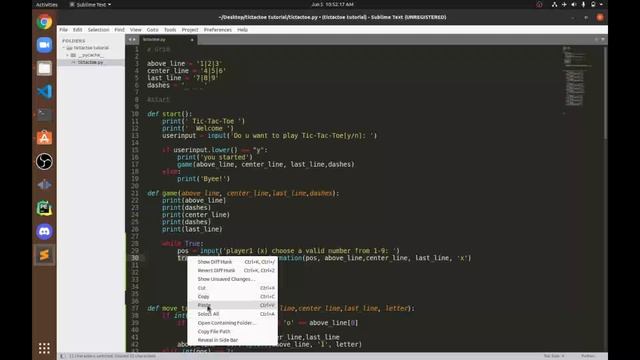Click the volume icon in top bar
The height and width of the screenshot is (360, 640).
pos(573,4)
